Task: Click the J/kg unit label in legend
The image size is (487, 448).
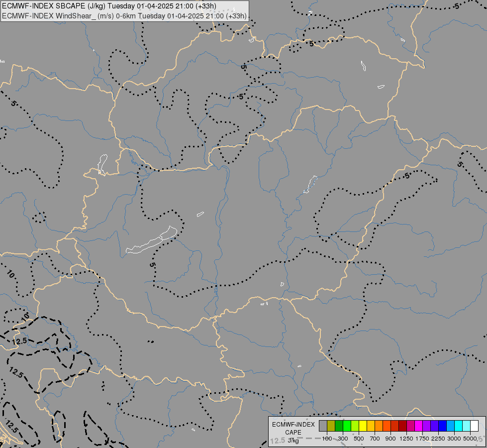Action: [293, 441]
